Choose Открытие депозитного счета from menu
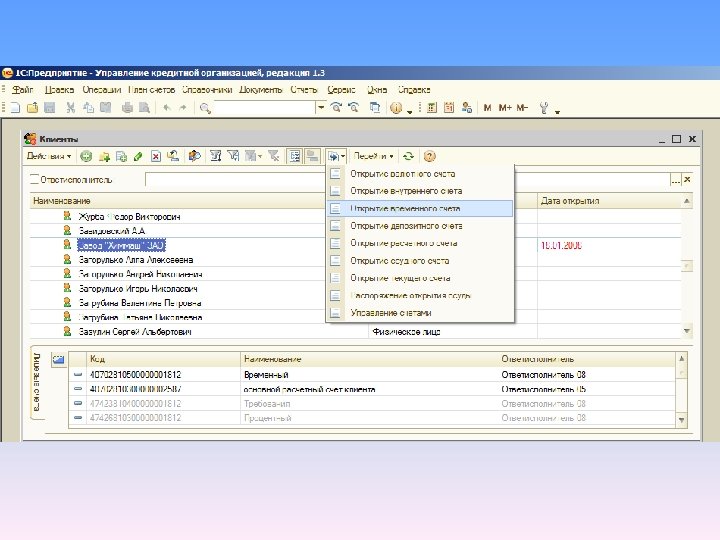The height and width of the screenshot is (540, 720). (420, 226)
